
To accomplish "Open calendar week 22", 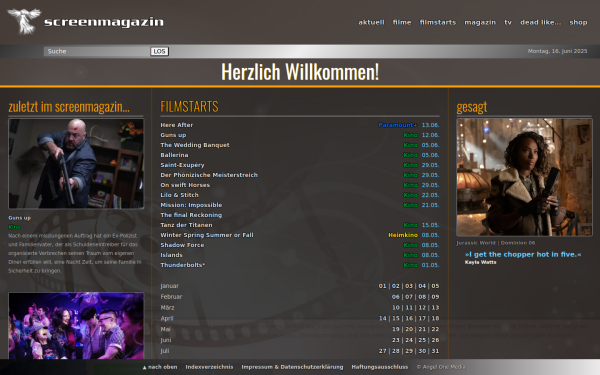I will pos(435,329).
